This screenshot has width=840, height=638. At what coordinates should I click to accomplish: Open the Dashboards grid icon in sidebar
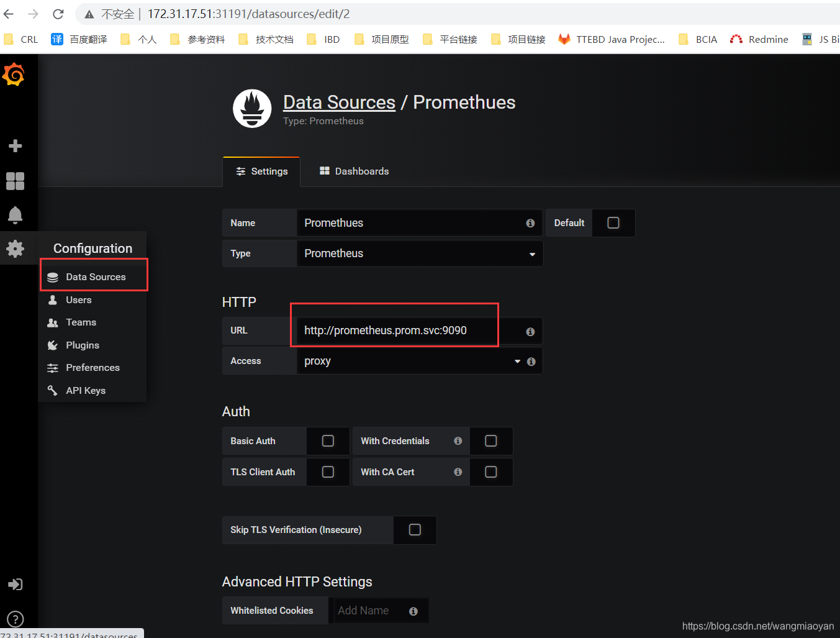[x=15, y=181]
